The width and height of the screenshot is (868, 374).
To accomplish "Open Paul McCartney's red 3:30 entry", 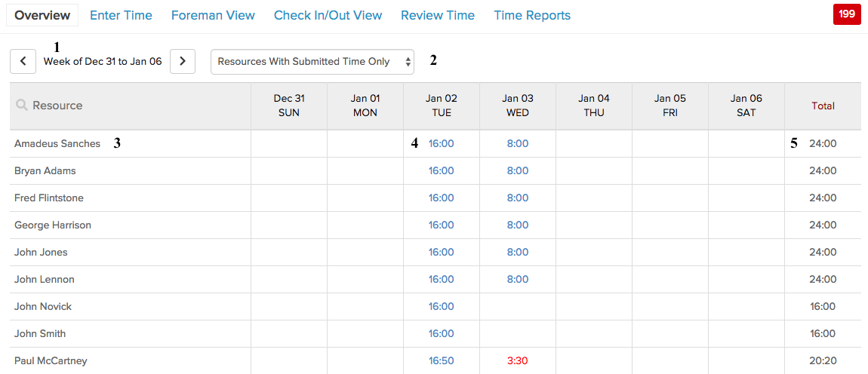I will tap(518, 360).
